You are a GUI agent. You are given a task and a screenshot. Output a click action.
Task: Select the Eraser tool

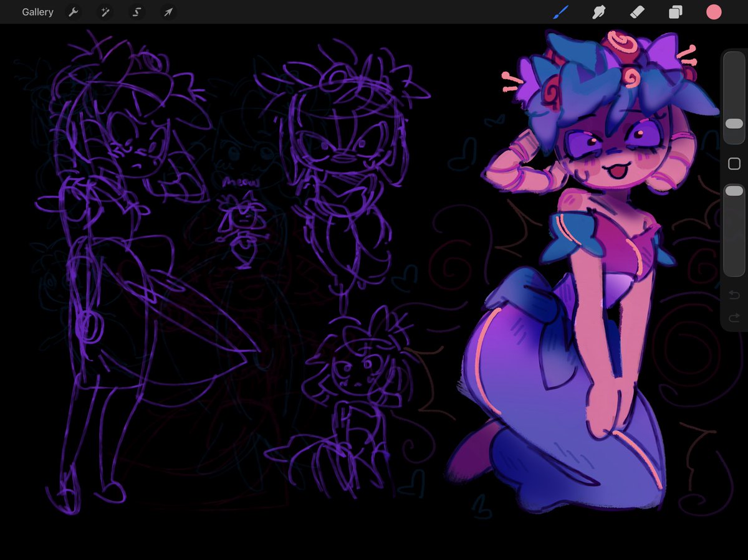tap(637, 12)
